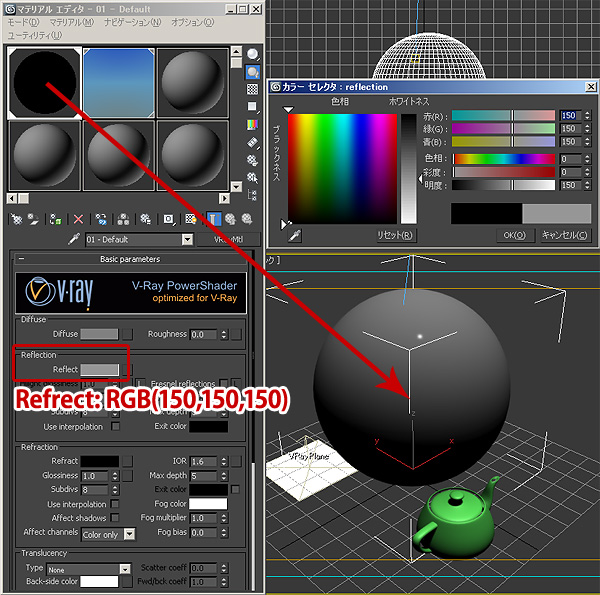The width and height of the screenshot is (600, 595).
Task: Click the Material ID Channel icon
Action: [169, 219]
